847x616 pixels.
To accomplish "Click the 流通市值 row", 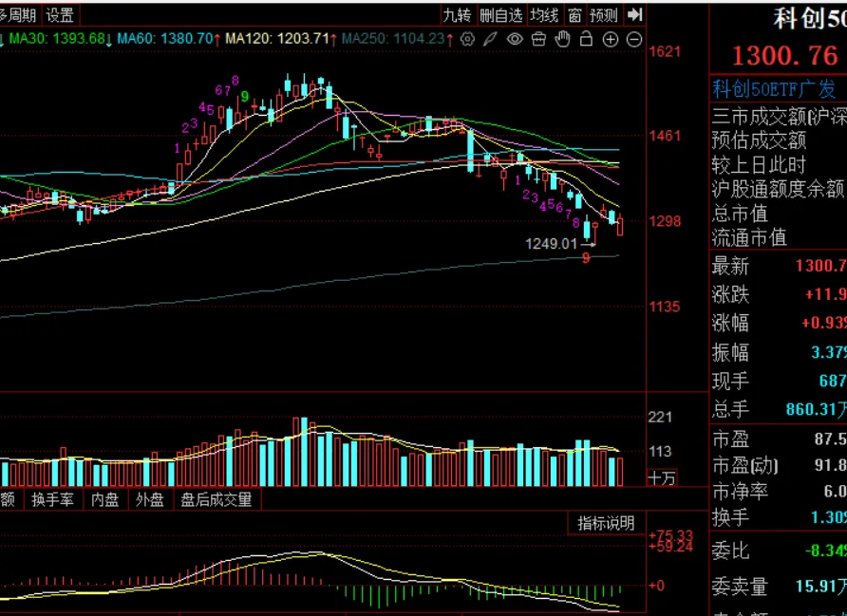I will click(x=778, y=237).
